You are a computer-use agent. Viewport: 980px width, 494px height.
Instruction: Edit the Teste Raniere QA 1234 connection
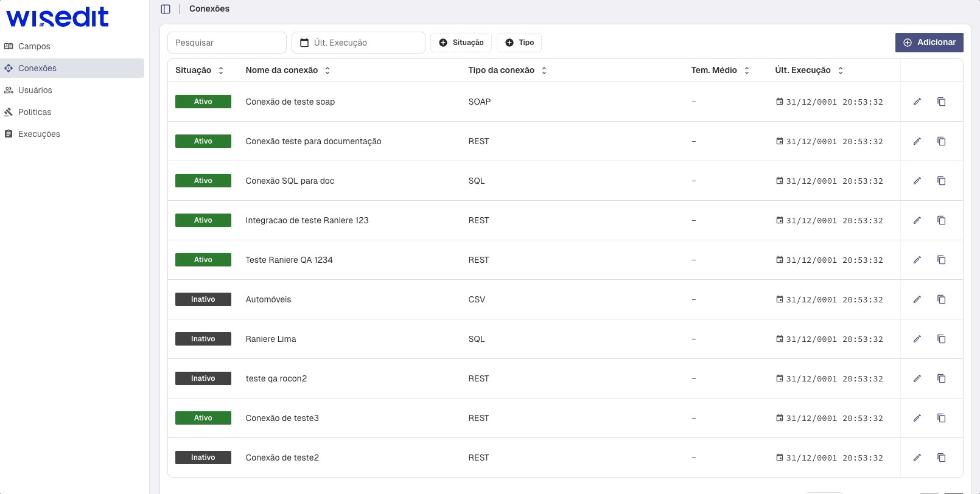(917, 260)
